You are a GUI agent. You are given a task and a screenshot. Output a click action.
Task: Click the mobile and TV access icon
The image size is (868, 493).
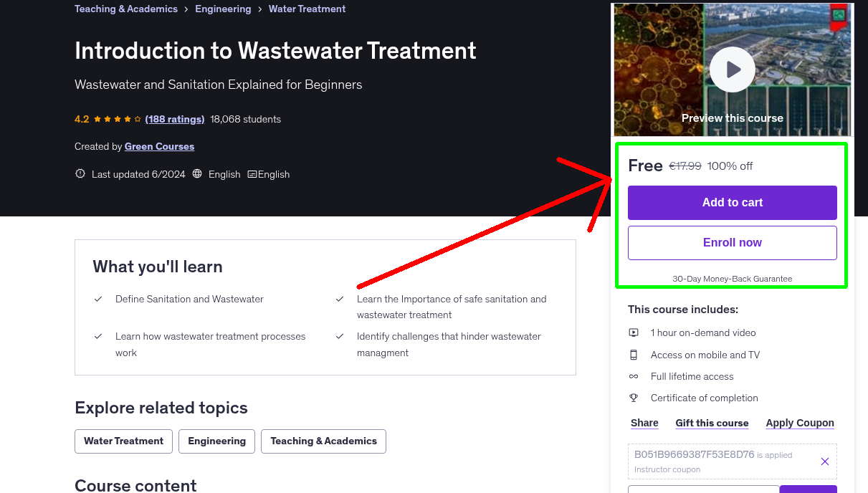click(634, 354)
